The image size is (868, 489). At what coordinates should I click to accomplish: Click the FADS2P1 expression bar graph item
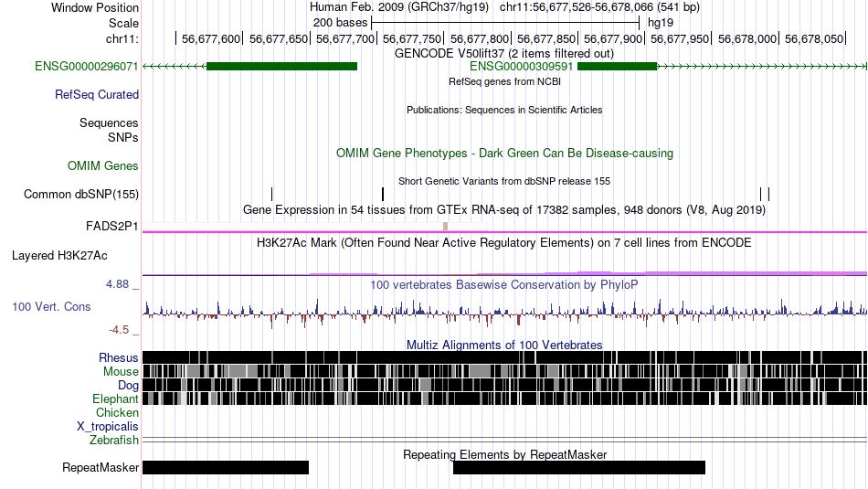click(315, 227)
